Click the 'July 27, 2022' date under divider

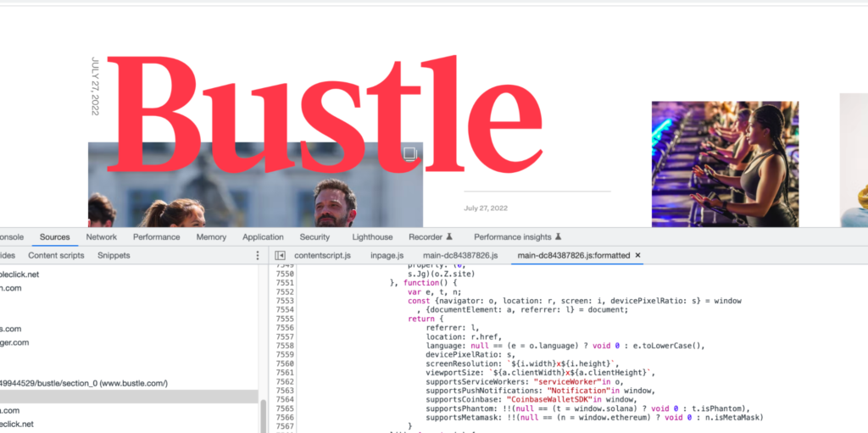486,208
